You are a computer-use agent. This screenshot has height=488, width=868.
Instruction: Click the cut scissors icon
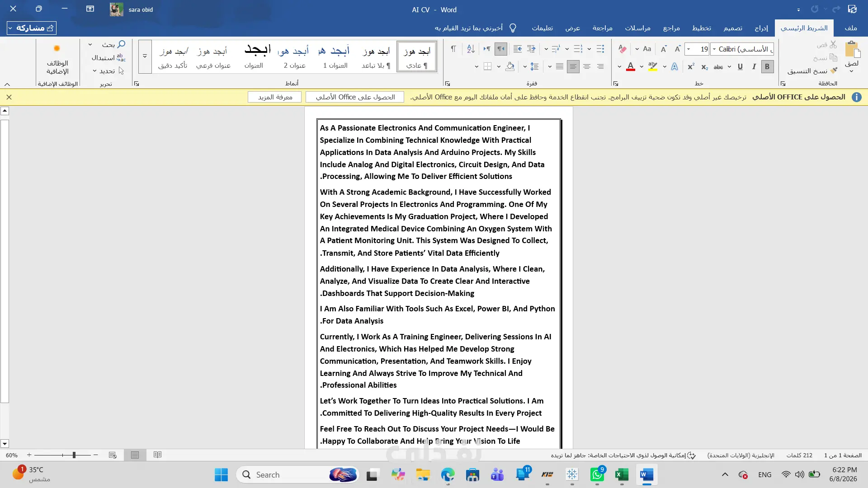pyautogui.click(x=833, y=45)
